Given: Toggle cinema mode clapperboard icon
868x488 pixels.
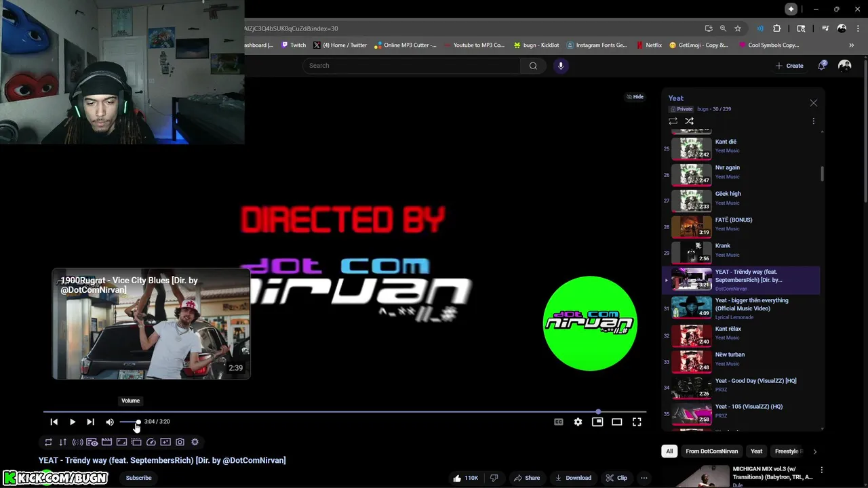Looking at the screenshot, I should (106, 442).
